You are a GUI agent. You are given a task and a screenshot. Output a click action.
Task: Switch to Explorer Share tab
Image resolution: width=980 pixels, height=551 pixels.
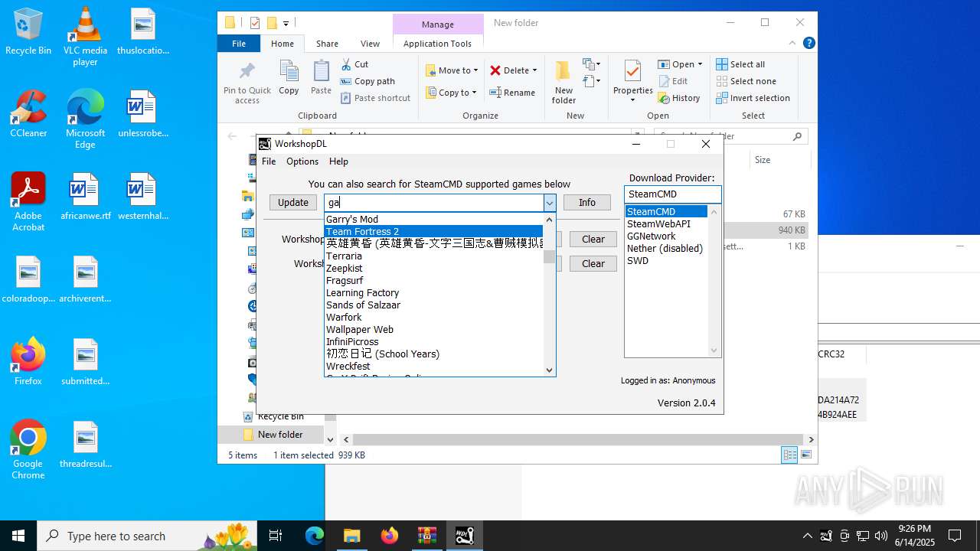tap(327, 44)
